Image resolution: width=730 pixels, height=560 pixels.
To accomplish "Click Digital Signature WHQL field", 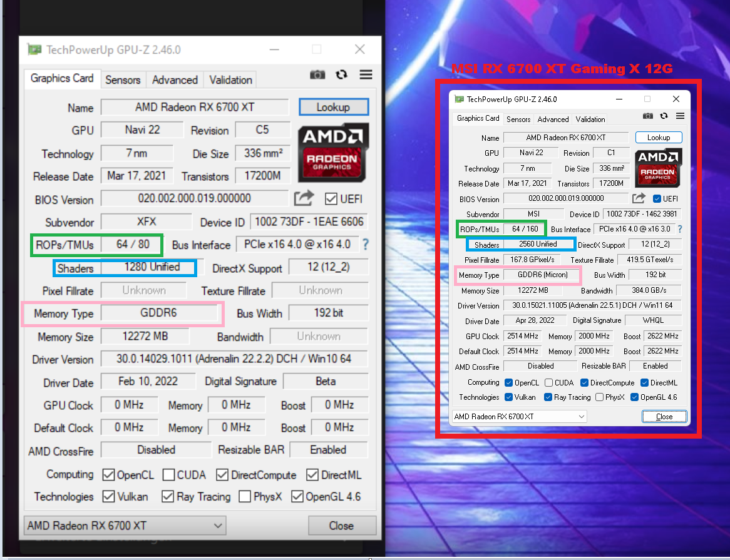I will [x=653, y=320].
